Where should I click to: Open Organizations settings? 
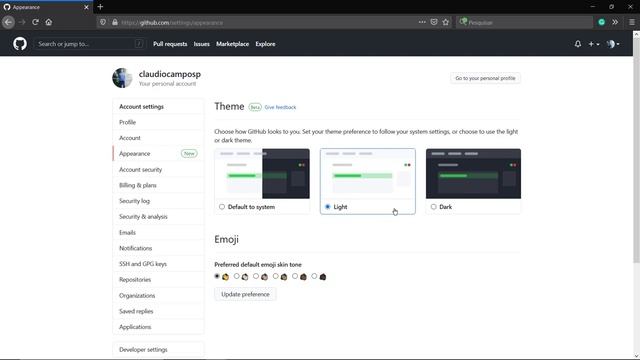pyautogui.click(x=158, y=296)
